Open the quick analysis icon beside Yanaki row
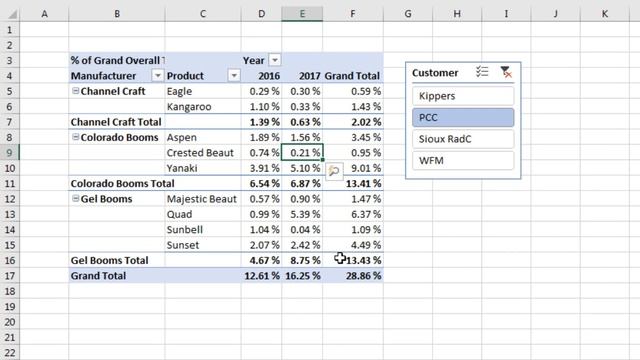 click(x=334, y=171)
